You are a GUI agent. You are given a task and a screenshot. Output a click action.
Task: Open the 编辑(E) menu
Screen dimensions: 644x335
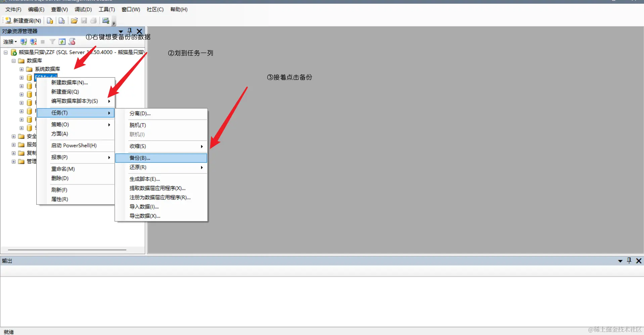click(36, 9)
